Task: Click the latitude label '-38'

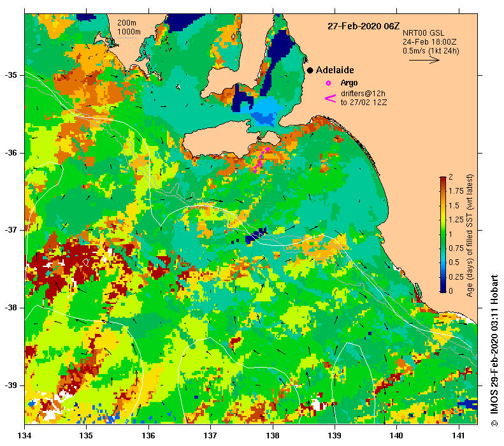Action: 10,308
